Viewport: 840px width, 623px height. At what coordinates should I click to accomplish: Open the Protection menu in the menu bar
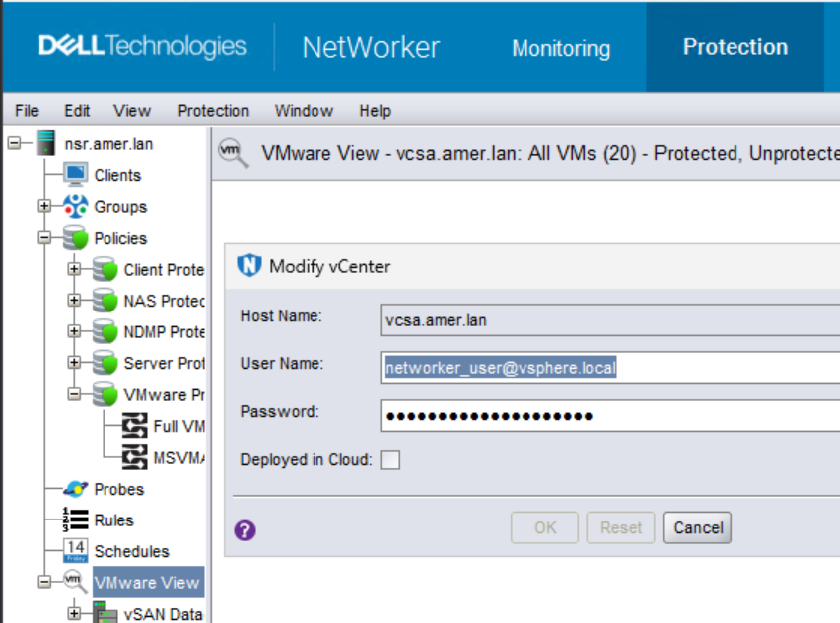click(212, 110)
